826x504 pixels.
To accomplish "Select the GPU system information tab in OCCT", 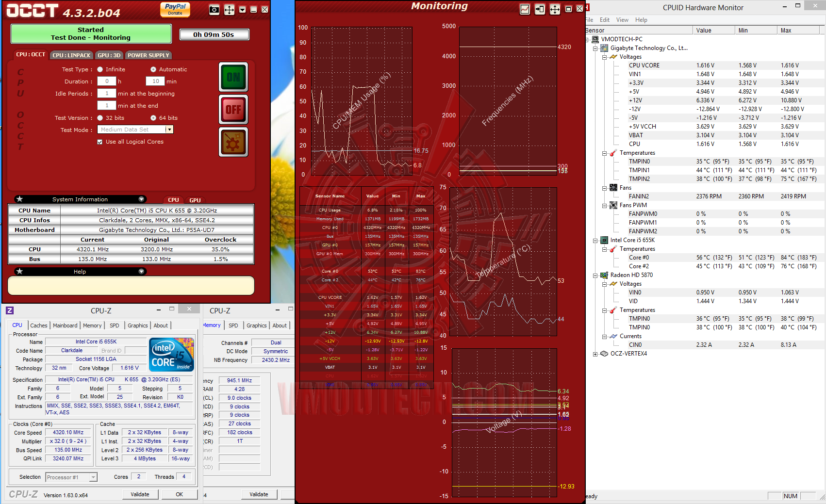I will pyautogui.click(x=195, y=200).
